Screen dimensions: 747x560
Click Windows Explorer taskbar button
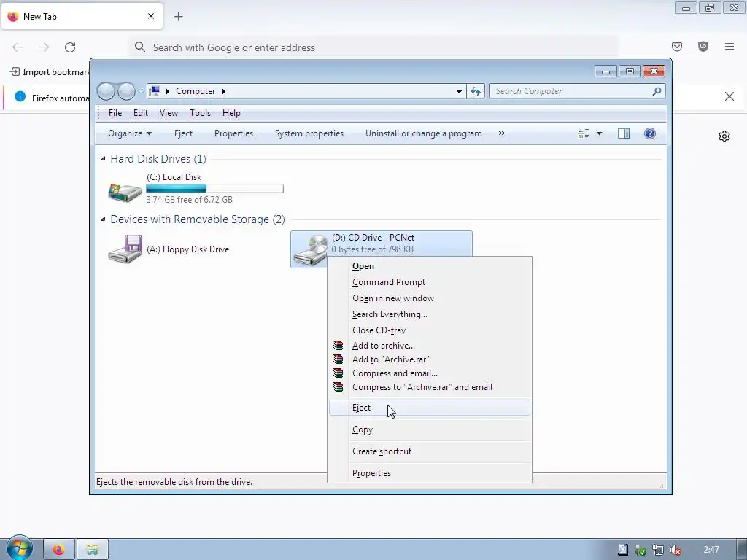coord(93,550)
